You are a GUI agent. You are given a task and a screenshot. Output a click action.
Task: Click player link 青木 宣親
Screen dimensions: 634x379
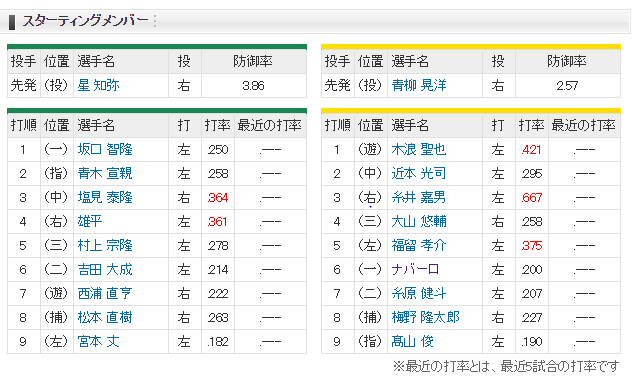(105, 174)
